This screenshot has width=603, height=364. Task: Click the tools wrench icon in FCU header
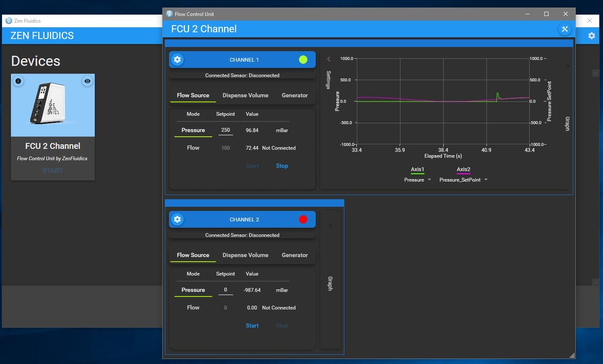[564, 29]
